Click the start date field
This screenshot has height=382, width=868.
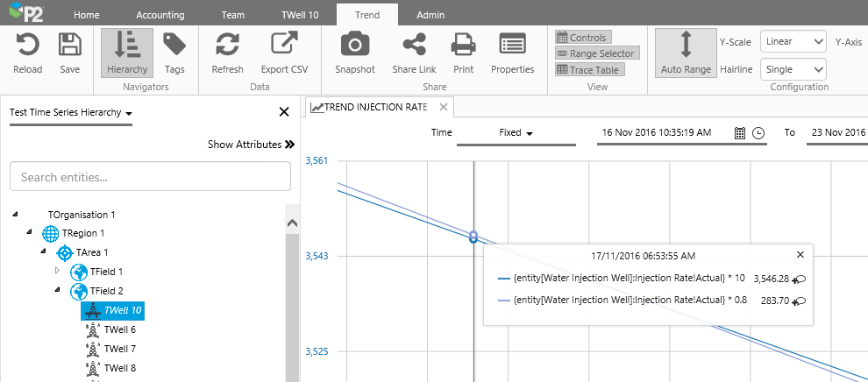click(657, 132)
